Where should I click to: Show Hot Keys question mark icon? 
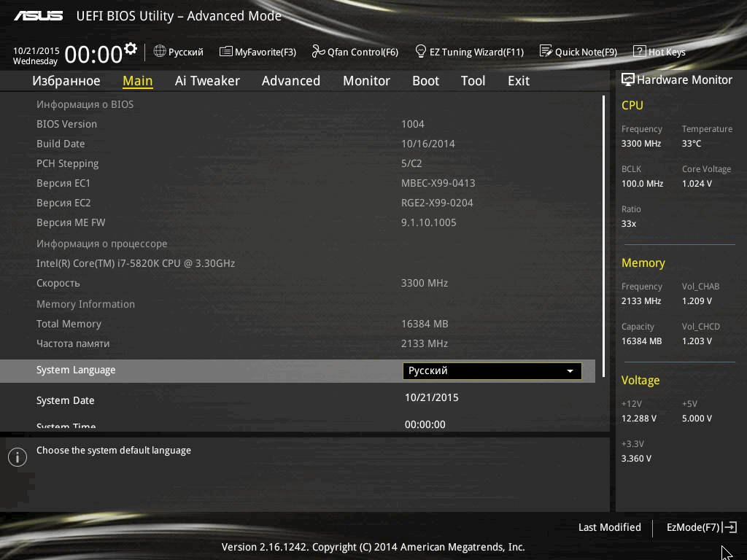tap(639, 52)
